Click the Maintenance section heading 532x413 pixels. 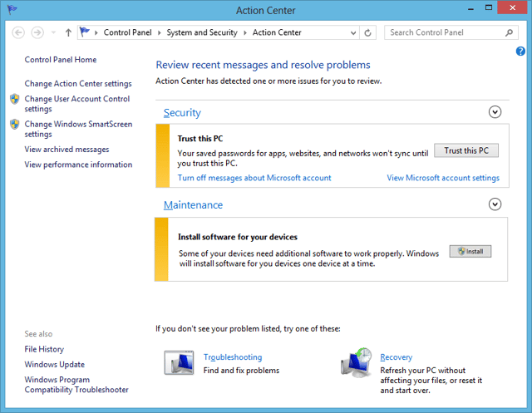pyautogui.click(x=193, y=204)
